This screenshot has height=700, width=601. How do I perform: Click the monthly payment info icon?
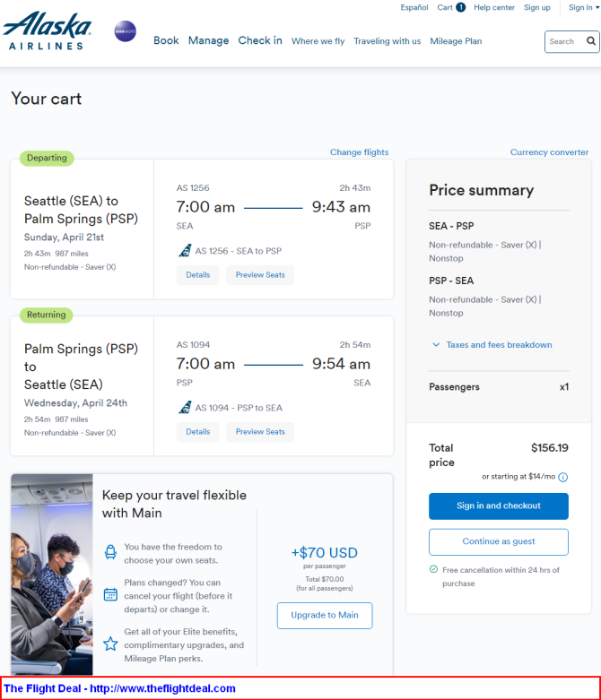tap(563, 477)
